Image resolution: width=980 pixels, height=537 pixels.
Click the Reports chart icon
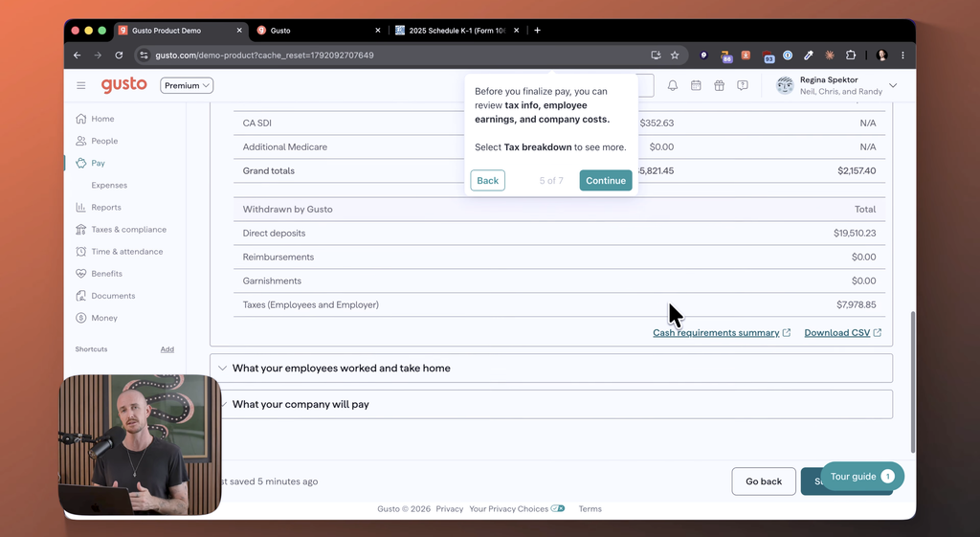point(80,208)
